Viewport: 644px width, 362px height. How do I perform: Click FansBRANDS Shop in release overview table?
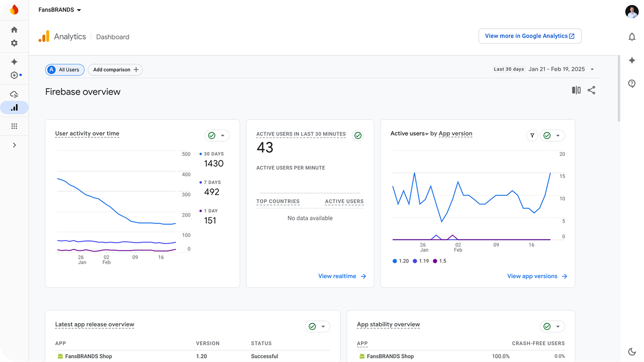88,356
